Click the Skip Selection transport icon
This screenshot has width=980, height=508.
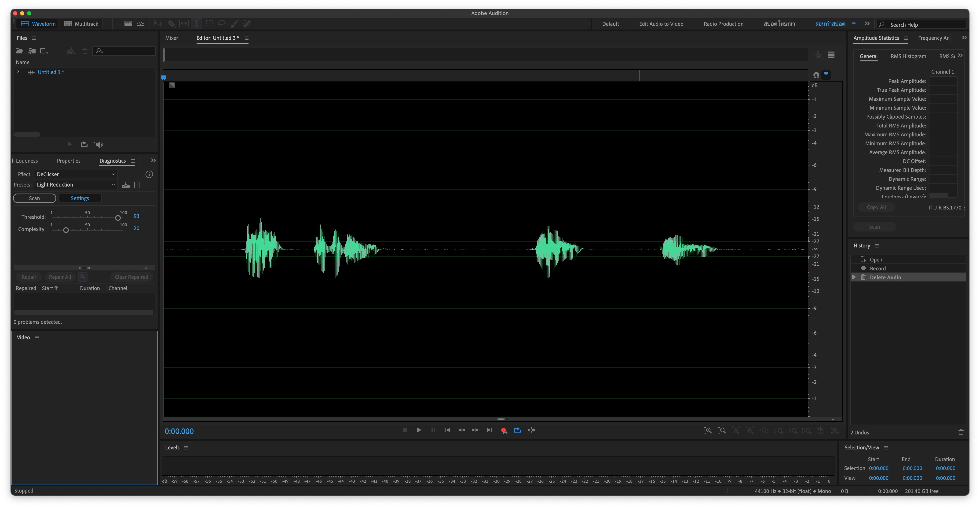(531, 430)
